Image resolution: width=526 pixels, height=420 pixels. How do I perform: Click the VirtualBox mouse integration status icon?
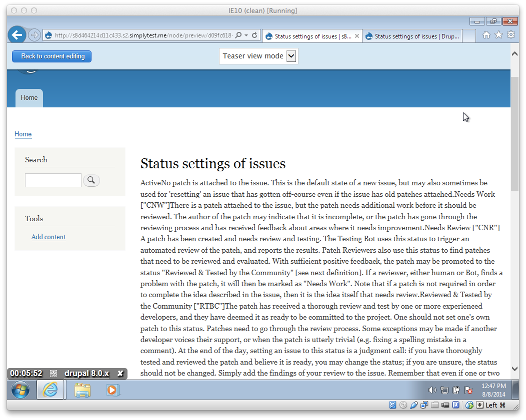[x=469, y=405]
